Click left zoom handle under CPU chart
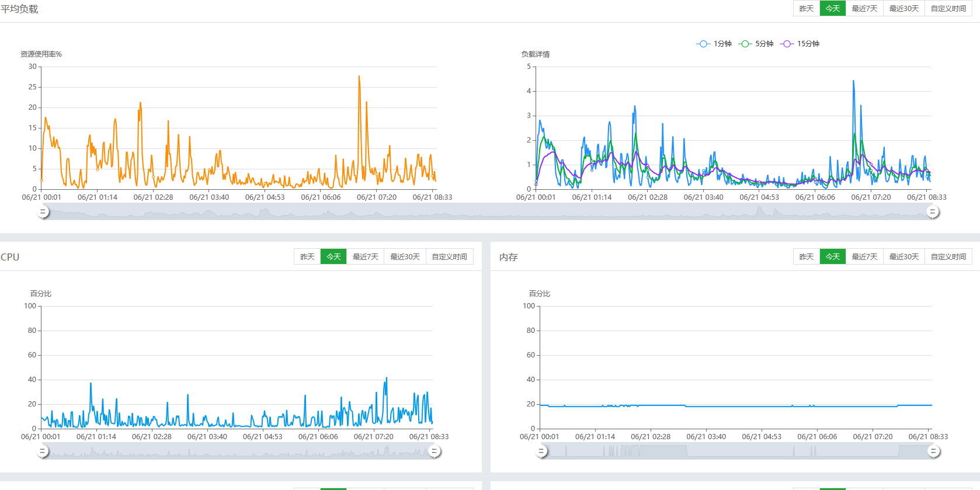This screenshot has width=980, height=490. 43,451
